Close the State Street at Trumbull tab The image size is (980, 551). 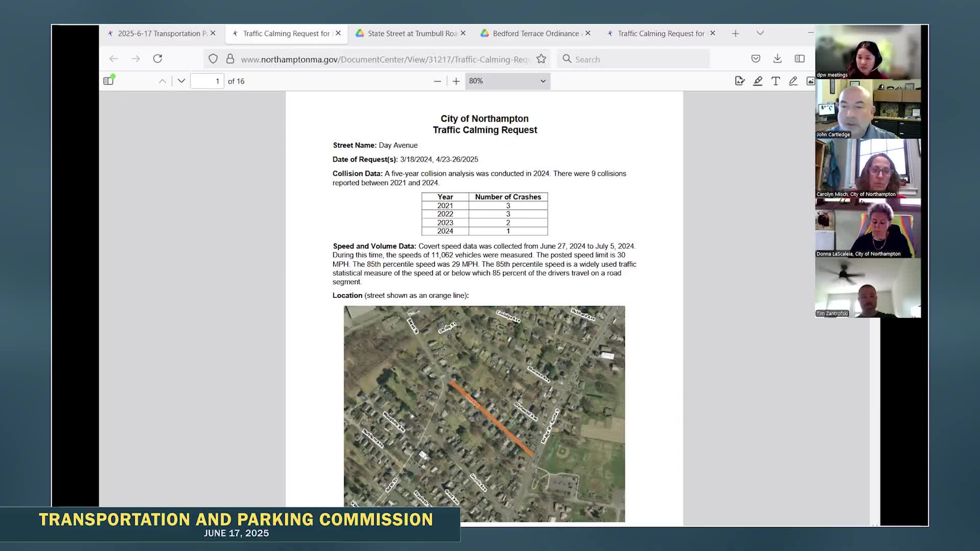click(463, 33)
